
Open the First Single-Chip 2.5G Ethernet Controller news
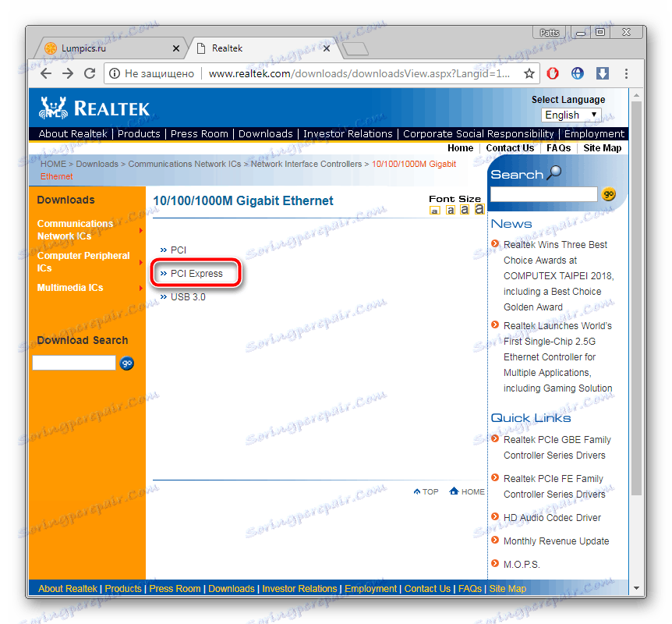[558, 356]
